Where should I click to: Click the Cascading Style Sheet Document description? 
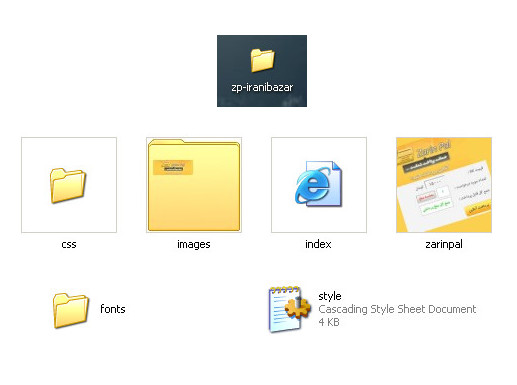pyautogui.click(x=397, y=309)
